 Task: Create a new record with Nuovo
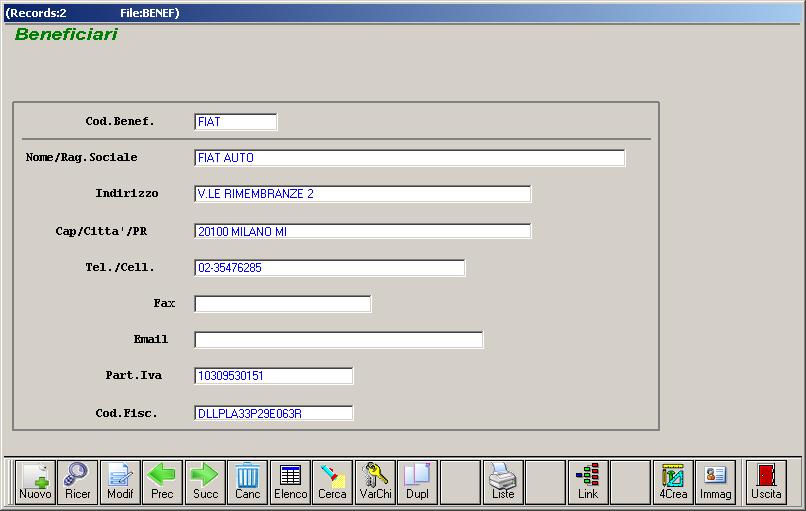pyautogui.click(x=35, y=482)
